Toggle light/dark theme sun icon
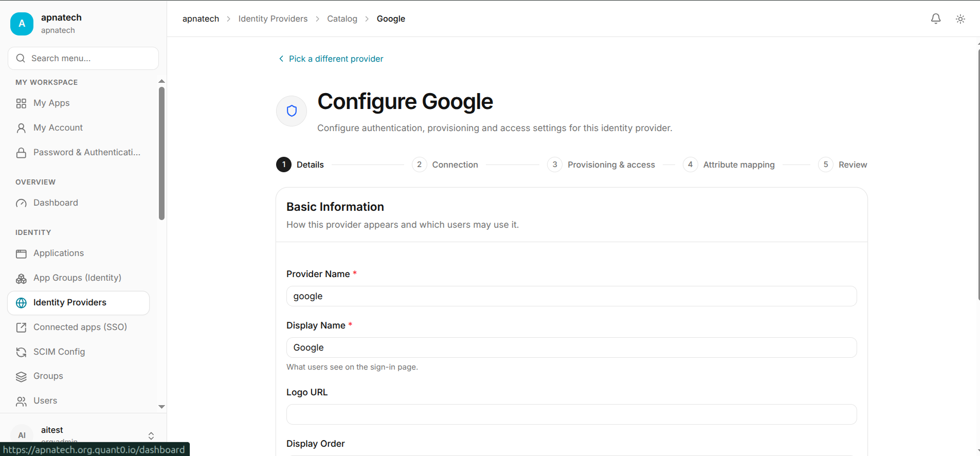980x456 pixels. click(x=960, y=19)
